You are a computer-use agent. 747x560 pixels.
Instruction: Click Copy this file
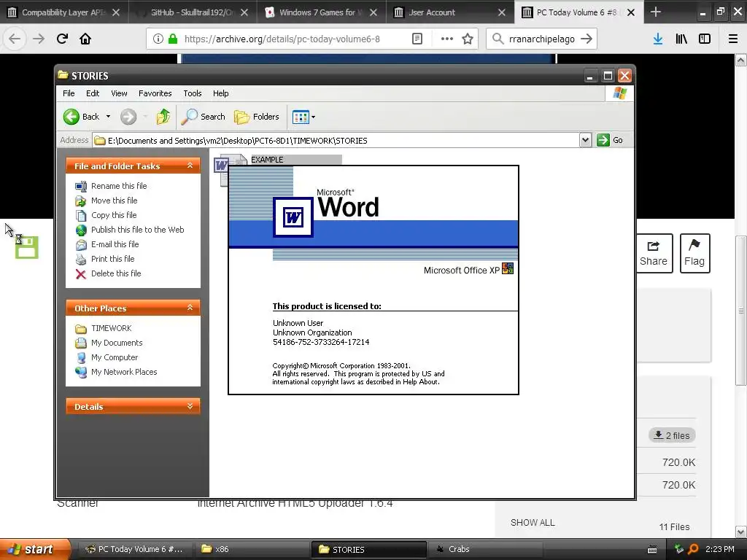(x=114, y=215)
